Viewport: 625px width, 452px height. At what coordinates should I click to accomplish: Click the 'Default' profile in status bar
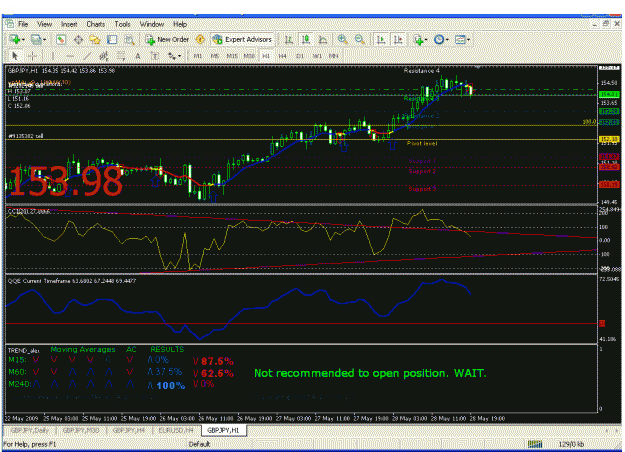(x=199, y=444)
